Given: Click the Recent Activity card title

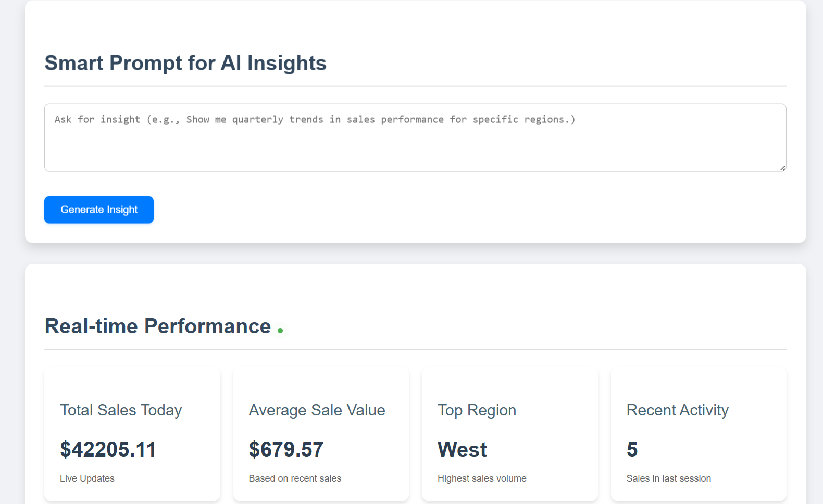Looking at the screenshot, I should [677, 410].
